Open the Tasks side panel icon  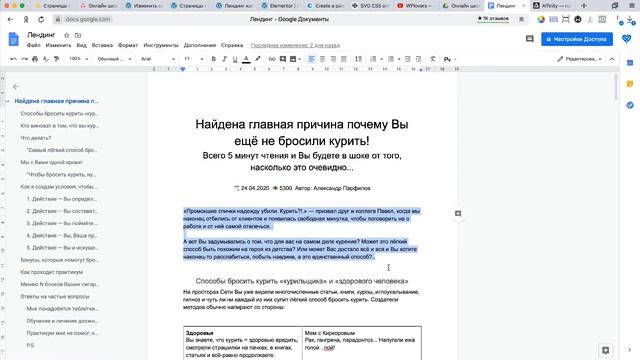(x=630, y=105)
